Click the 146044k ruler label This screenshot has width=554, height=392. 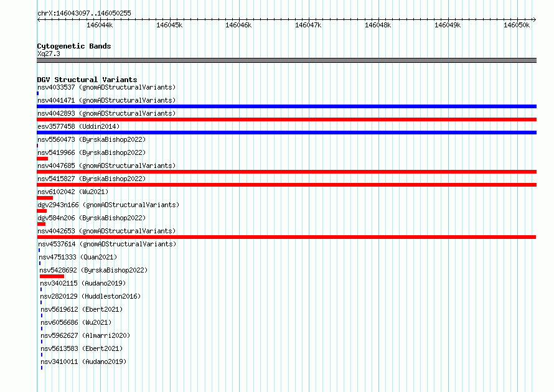tap(100, 25)
